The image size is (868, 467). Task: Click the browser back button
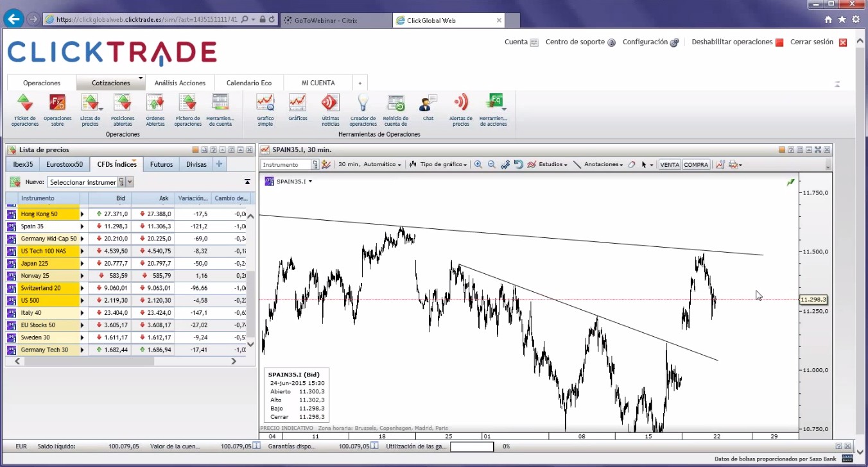click(x=13, y=19)
